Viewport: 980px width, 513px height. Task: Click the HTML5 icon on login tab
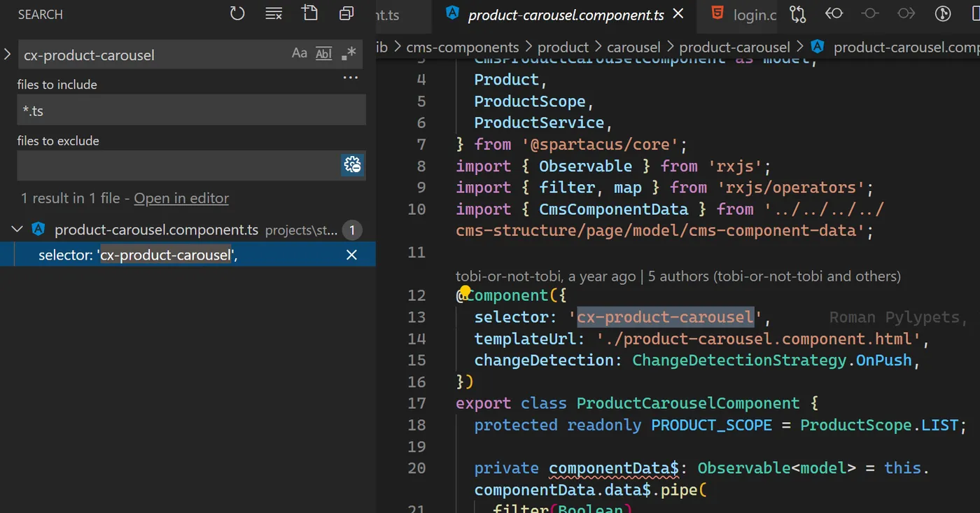(717, 13)
